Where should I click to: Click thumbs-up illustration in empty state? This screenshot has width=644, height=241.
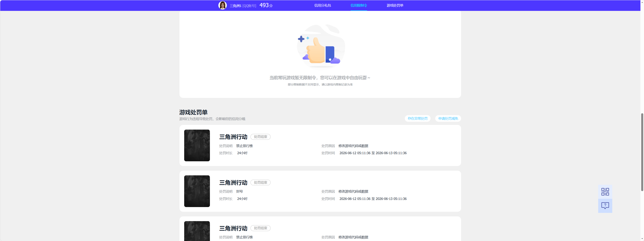(321, 46)
